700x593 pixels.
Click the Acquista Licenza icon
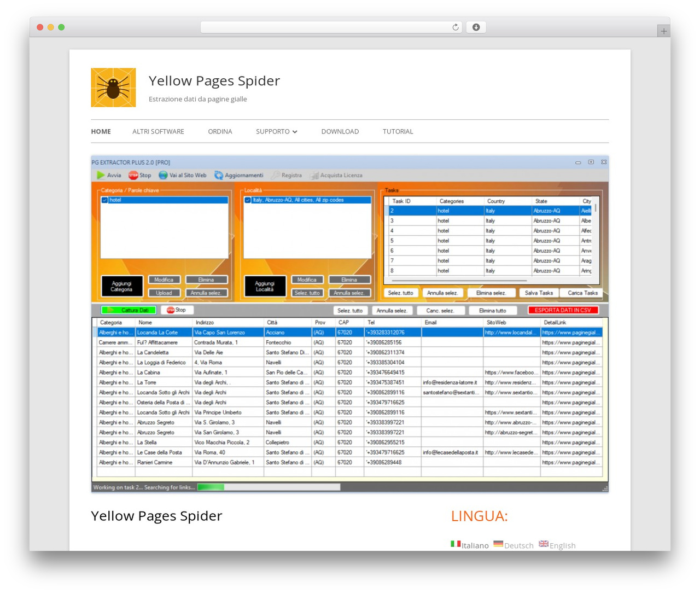tap(314, 176)
